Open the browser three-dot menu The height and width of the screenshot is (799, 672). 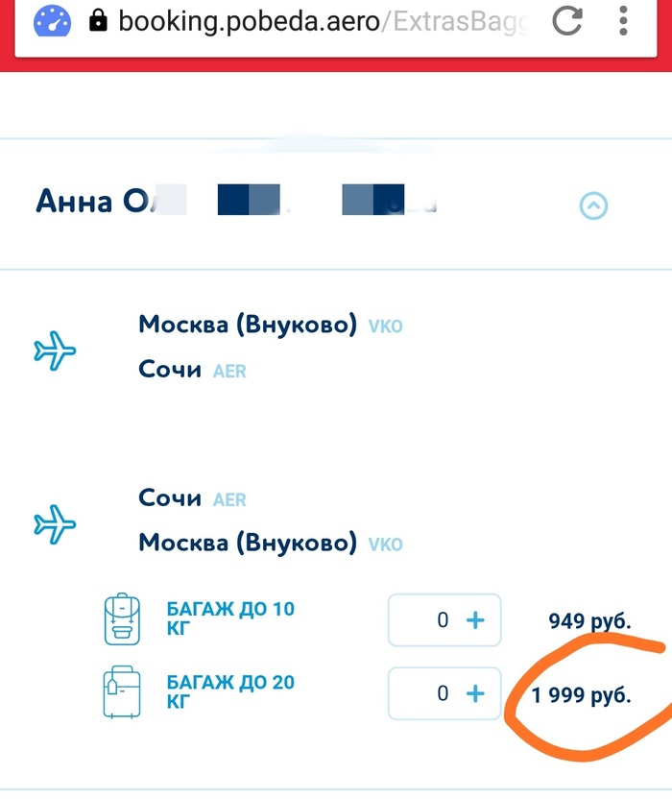623,21
